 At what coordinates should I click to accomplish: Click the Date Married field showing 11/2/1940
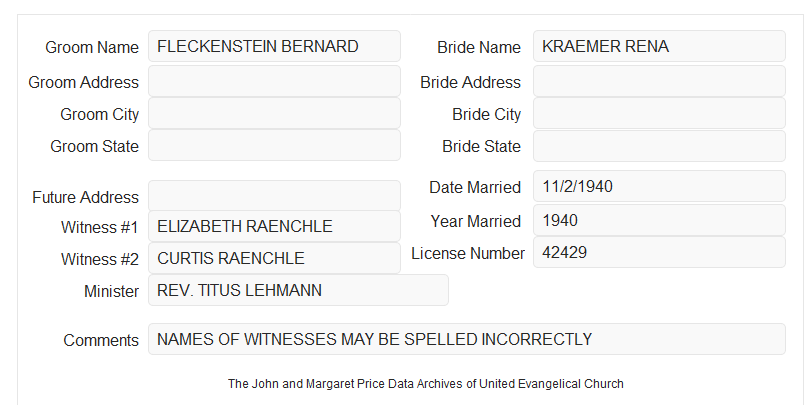coord(659,186)
